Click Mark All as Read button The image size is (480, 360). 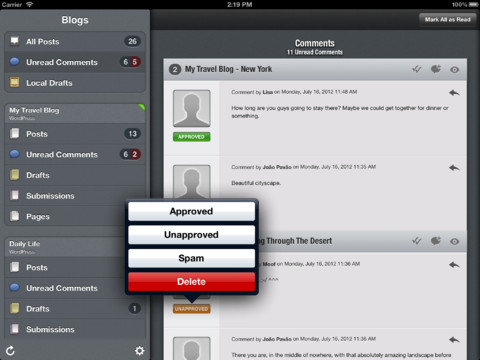click(447, 20)
